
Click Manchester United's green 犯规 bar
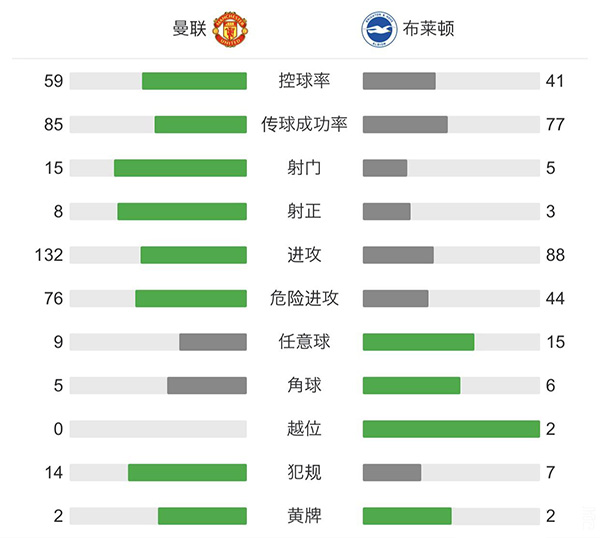[x=187, y=472]
